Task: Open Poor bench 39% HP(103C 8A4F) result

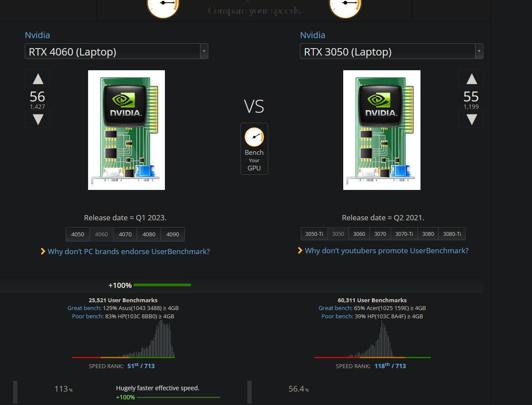Action: tap(372, 317)
